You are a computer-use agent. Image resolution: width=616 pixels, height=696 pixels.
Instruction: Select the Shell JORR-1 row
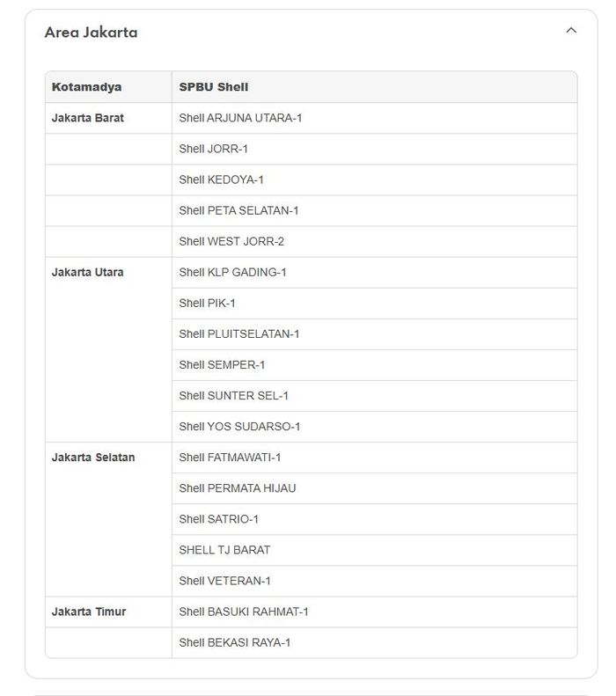click(213, 149)
